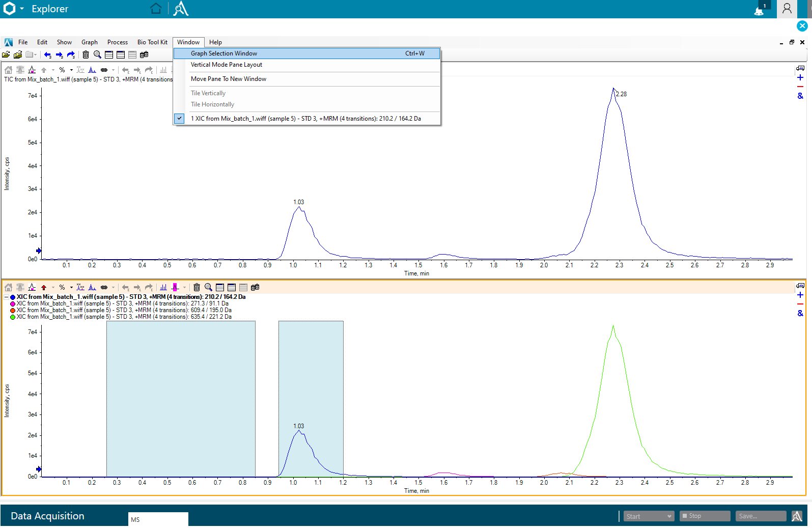812x528 pixels.
Task: Collapse the XIC 210.2 / 164.2 Da trace list
Action: [7, 297]
